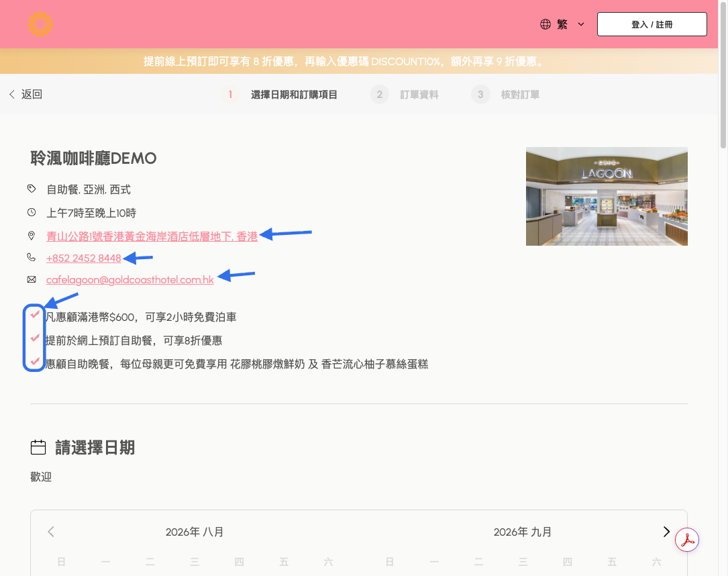Viewport: 728px width, 576px height.
Task: Click the 花膠桃膠燉鮮奶 Mother's Day offer text
Action: (237, 364)
